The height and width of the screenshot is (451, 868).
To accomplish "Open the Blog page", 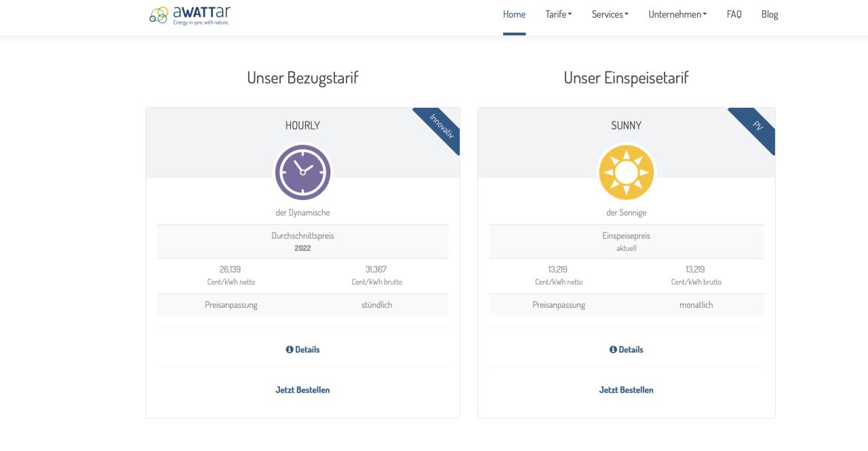I will pyautogui.click(x=770, y=14).
